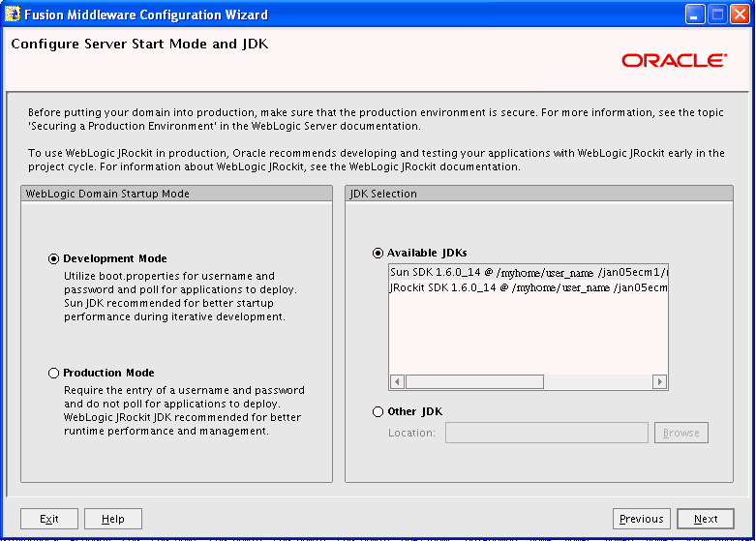Screen dimensions: 756x541
Task: Minimize the Configuration Wizard window
Action: tap(695, 15)
